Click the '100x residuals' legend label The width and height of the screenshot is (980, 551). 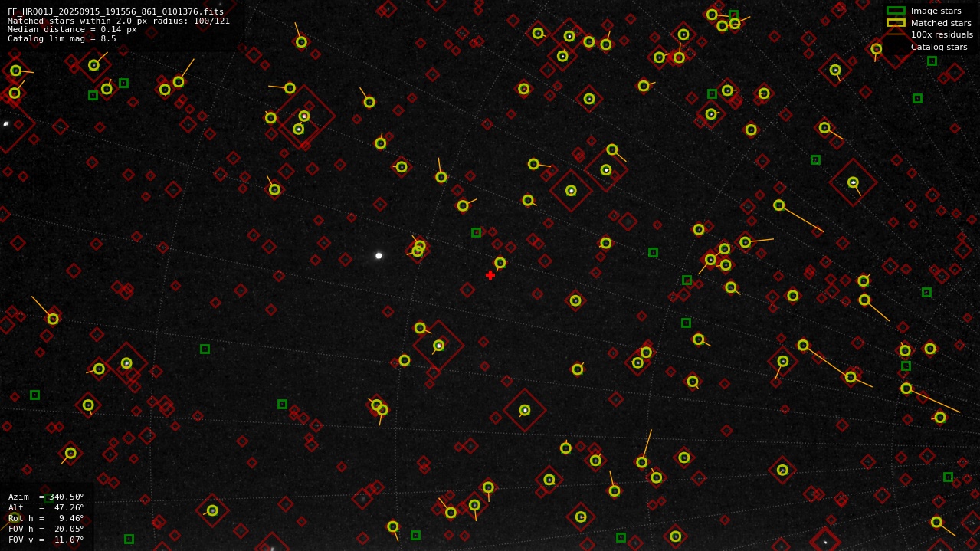click(x=942, y=34)
